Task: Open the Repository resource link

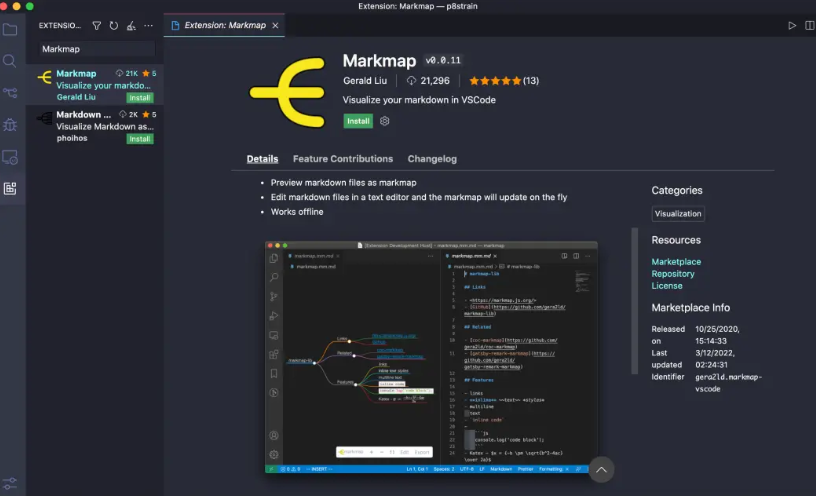Action: tap(673, 274)
